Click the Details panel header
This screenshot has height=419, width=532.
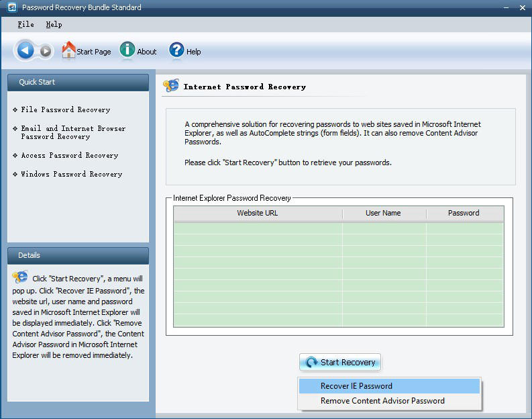point(78,255)
